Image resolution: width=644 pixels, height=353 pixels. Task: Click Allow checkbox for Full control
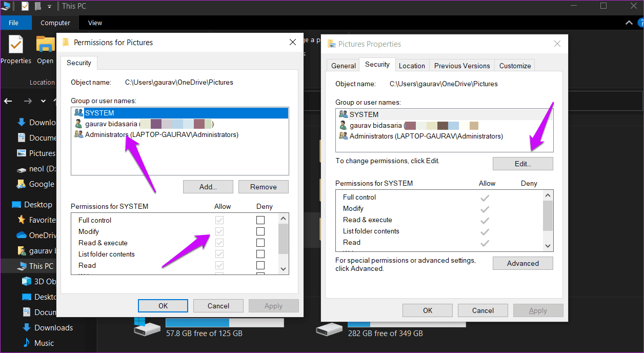(219, 220)
